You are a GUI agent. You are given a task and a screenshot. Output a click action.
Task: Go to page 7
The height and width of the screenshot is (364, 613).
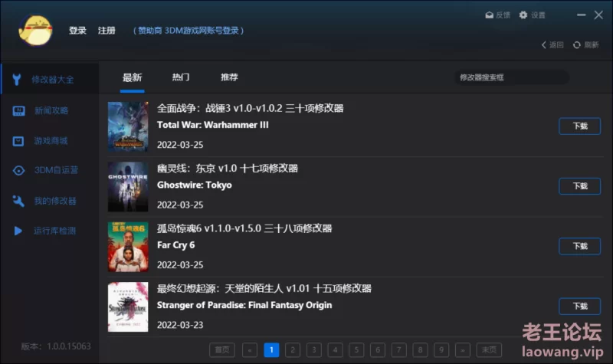[x=398, y=350]
